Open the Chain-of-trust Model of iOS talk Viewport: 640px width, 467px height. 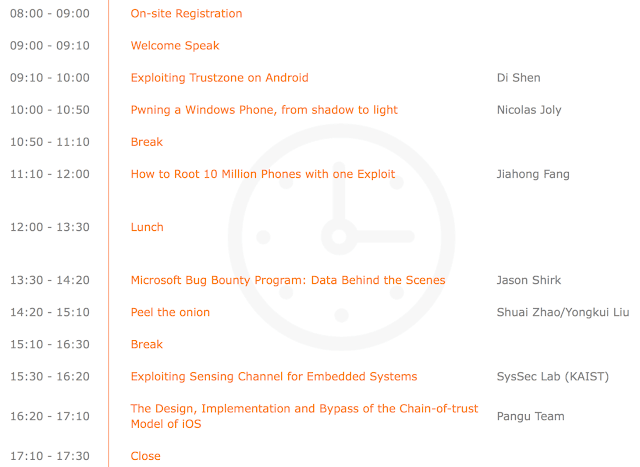[x=304, y=416]
